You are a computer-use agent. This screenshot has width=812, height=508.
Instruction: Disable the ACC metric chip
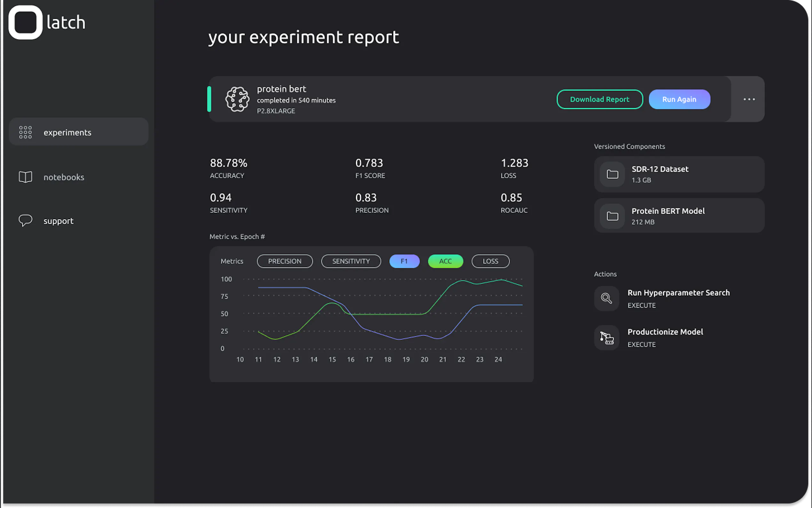tap(445, 261)
